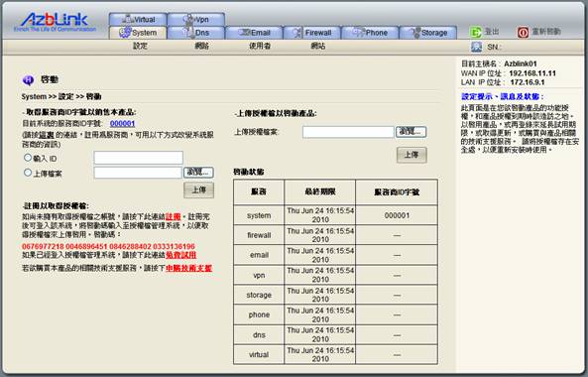Click the red 註冊 register link

[173, 217]
